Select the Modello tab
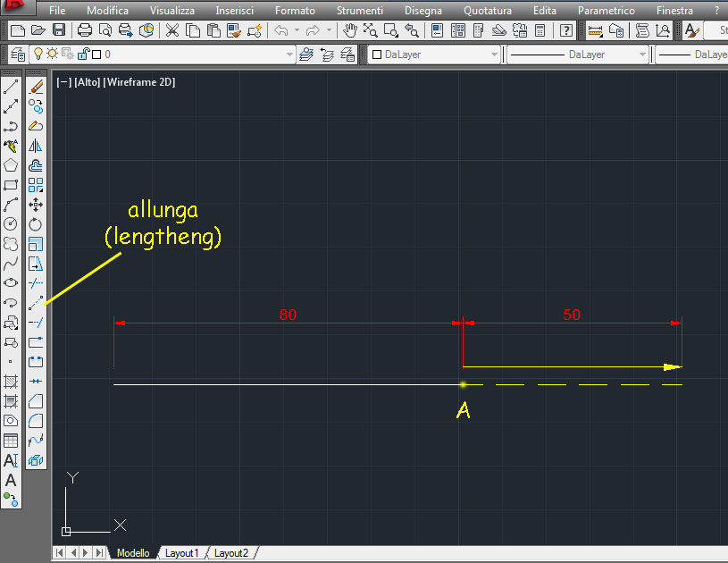This screenshot has width=728, height=563. click(133, 553)
